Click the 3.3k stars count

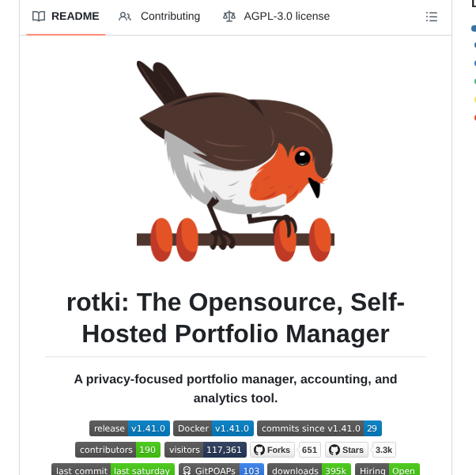click(383, 450)
